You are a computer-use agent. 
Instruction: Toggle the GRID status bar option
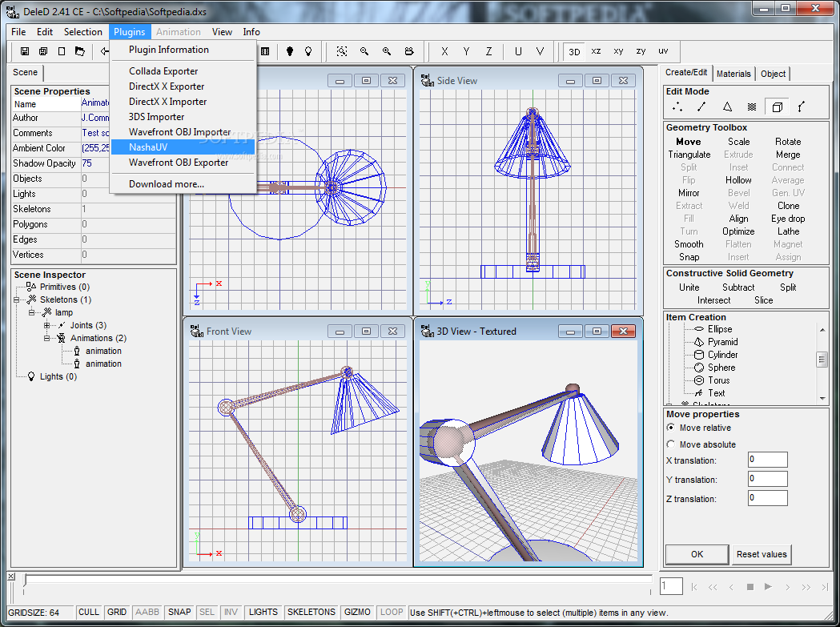(117, 612)
